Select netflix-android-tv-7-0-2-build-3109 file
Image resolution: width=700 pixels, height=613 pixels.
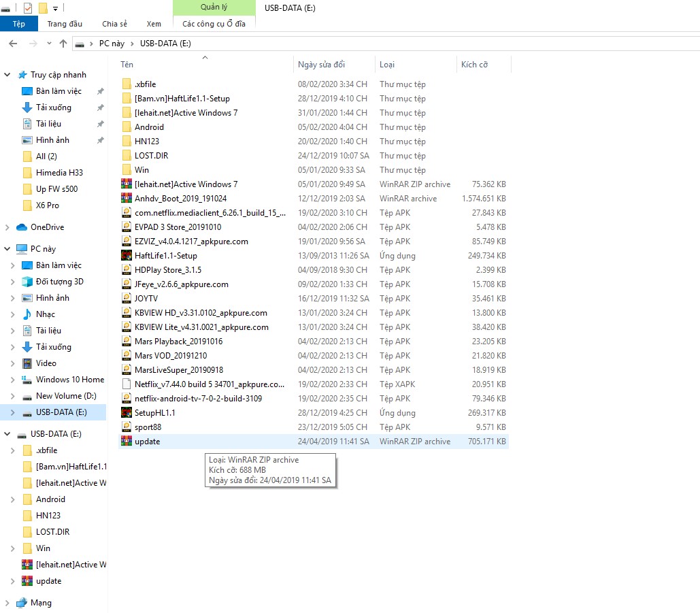[x=198, y=399]
